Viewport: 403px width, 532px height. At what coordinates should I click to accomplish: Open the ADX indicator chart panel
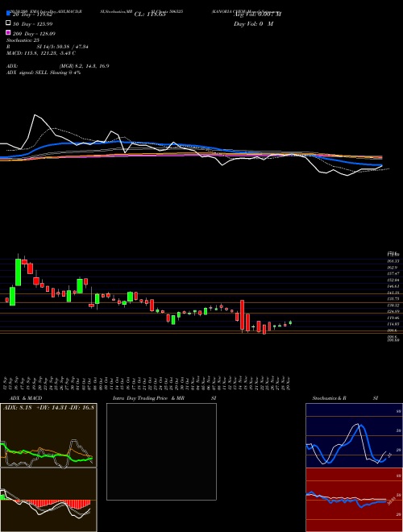click(48, 435)
